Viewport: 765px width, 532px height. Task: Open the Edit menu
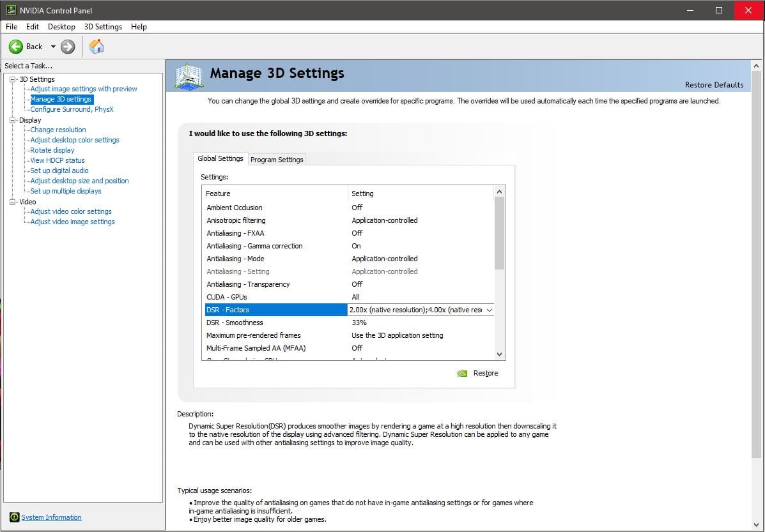(x=33, y=27)
